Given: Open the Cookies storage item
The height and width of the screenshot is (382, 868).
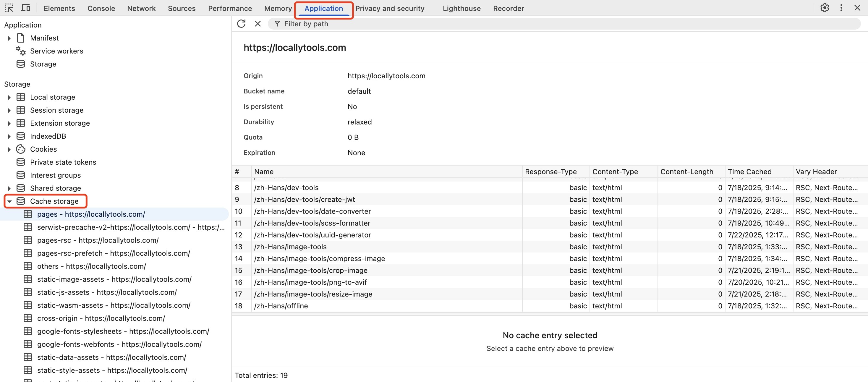Looking at the screenshot, I should (x=43, y=149).
